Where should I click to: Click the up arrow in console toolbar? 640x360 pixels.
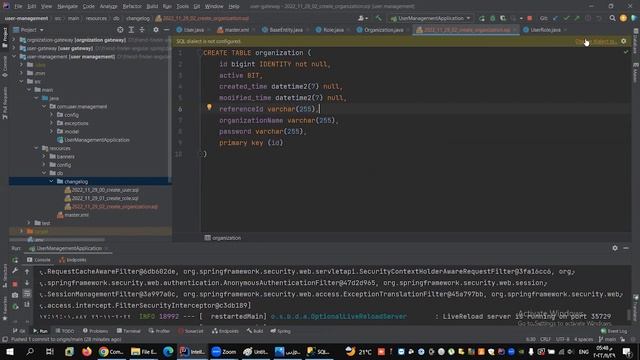point(27,271)
